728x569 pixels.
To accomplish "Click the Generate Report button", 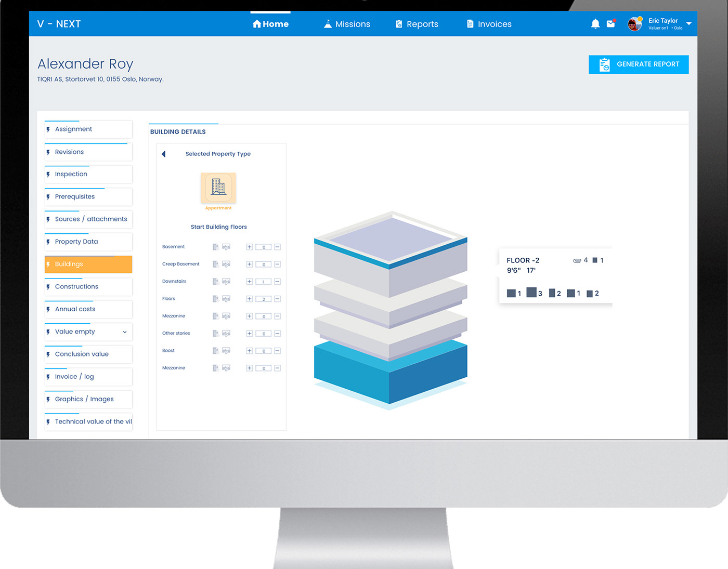I will [639, 64].
